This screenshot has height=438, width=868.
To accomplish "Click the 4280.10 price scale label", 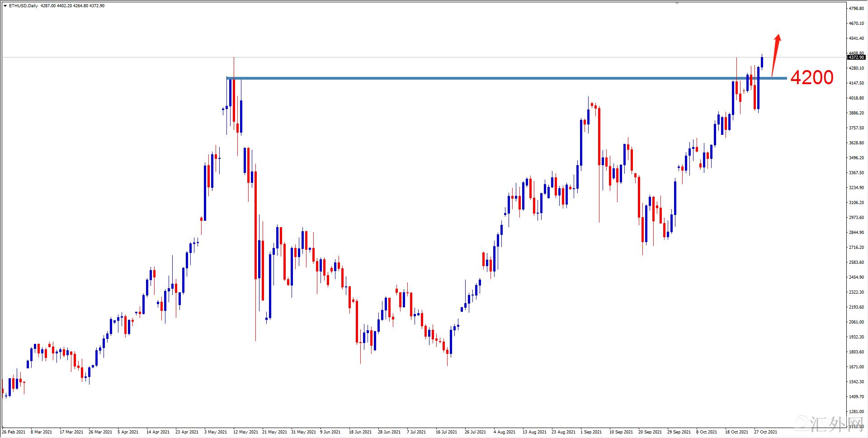I will [x=856, y=68].
